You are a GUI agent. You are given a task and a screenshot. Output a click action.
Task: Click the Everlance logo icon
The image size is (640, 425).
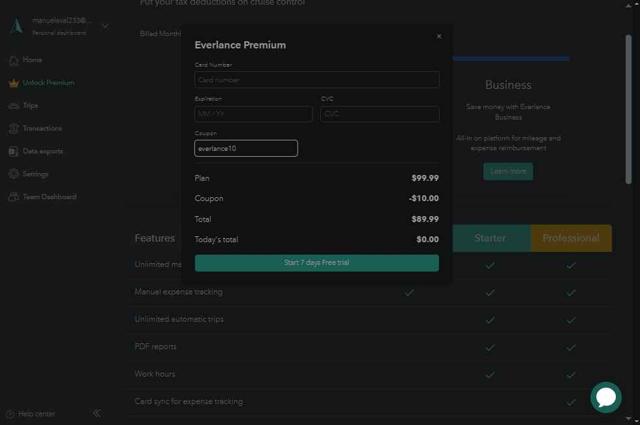17,26
